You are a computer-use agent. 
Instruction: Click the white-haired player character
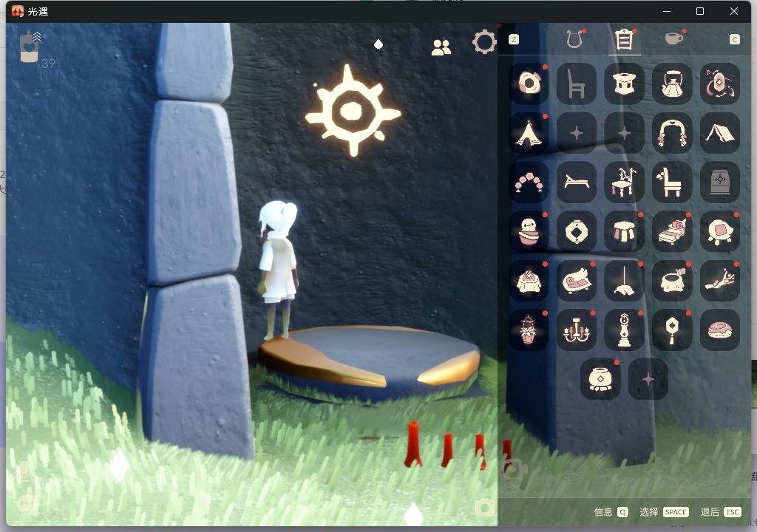pyautogui.click(x=278, y=270)
